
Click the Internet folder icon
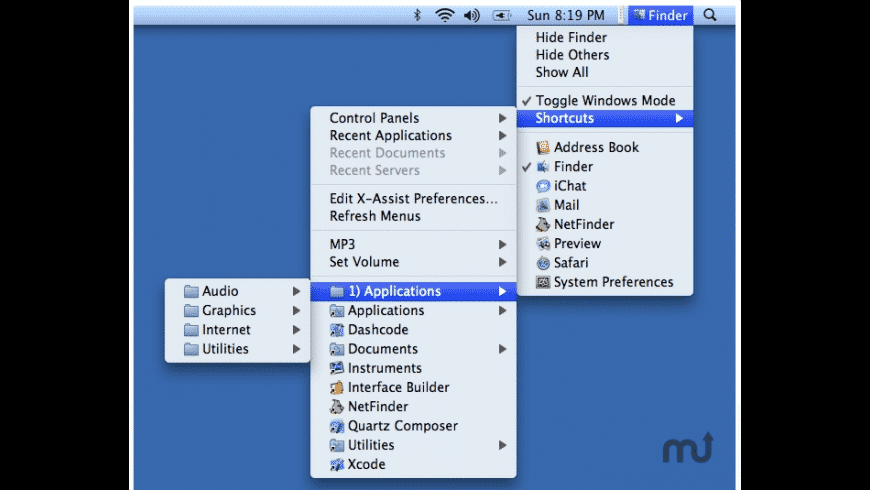[x=191, y=330]
